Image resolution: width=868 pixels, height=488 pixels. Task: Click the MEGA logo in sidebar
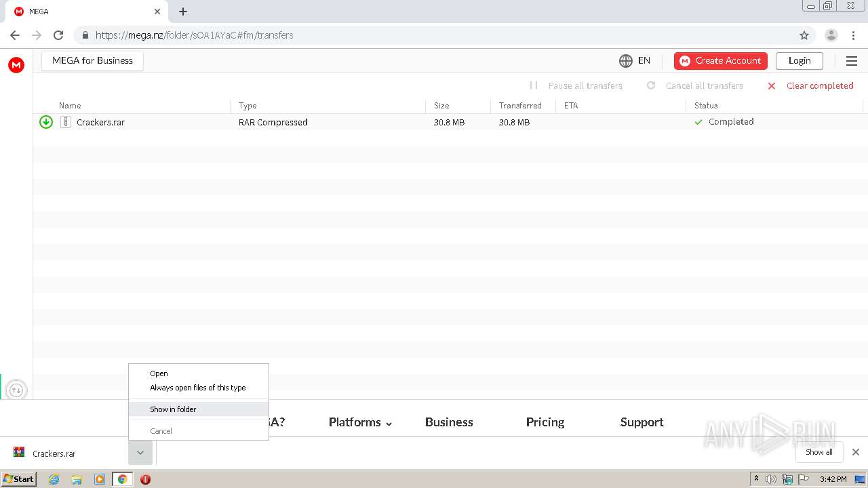(x=16, y=65)
